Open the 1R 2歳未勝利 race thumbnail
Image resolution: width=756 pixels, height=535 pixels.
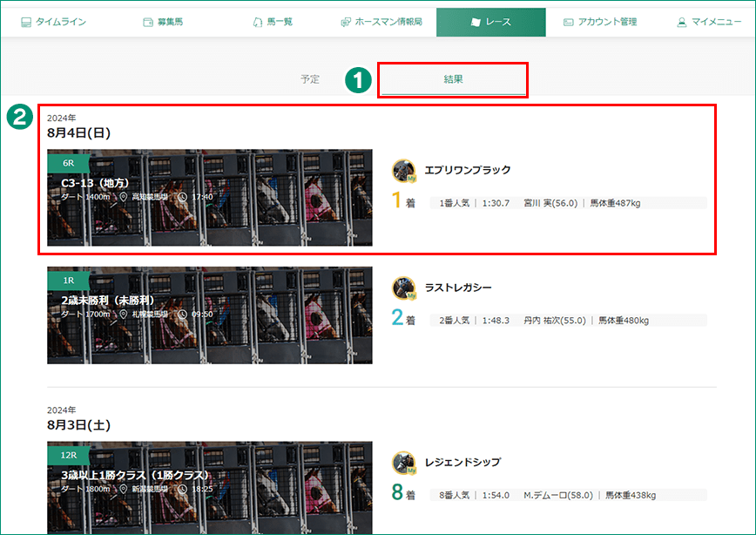pyautogui.click(x=210, y=315)
